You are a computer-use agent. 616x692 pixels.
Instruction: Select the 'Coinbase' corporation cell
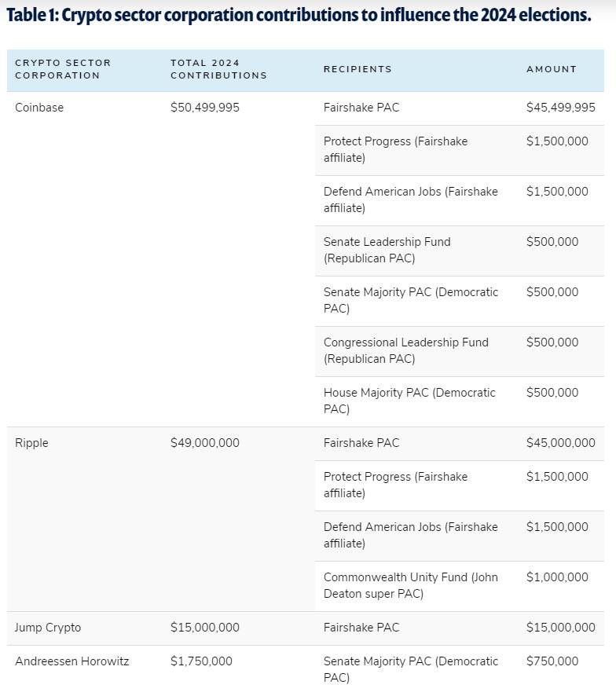click(x=39, y=108)
